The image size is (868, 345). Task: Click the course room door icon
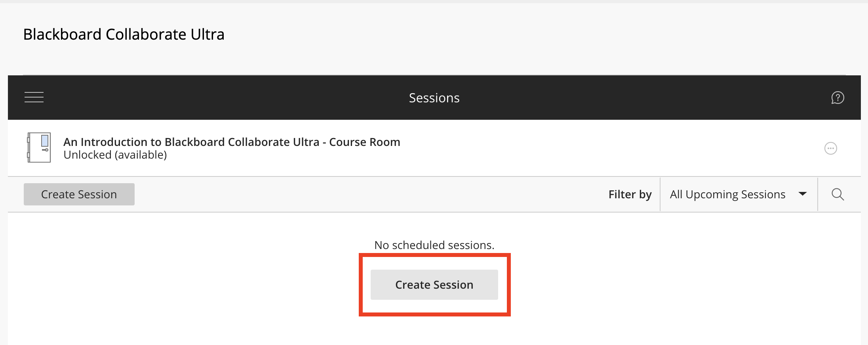coord(39,148)
